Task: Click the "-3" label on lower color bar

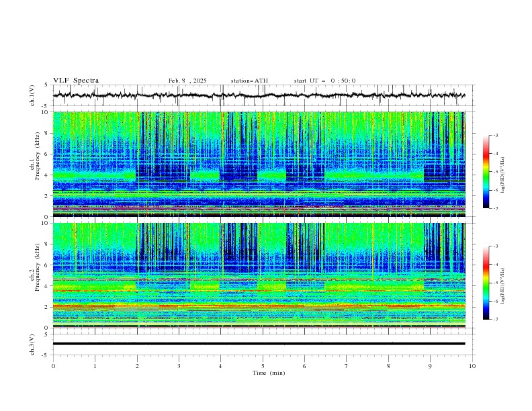Action: (x=496, y=246)
